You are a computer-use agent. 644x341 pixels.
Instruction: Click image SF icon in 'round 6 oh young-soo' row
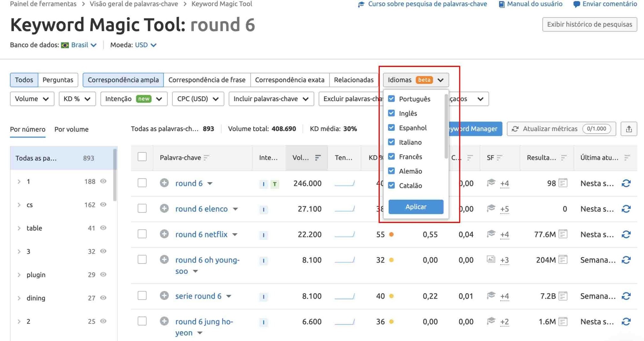491,259
